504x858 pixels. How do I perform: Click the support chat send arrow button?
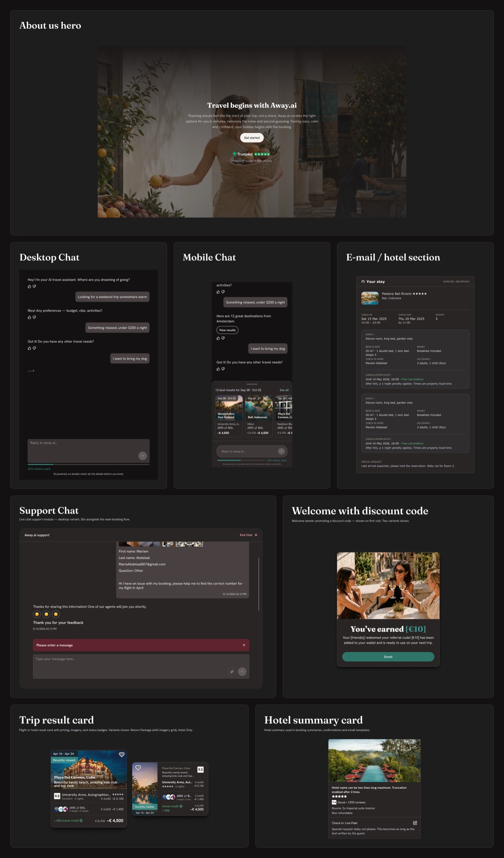(242, 672)
